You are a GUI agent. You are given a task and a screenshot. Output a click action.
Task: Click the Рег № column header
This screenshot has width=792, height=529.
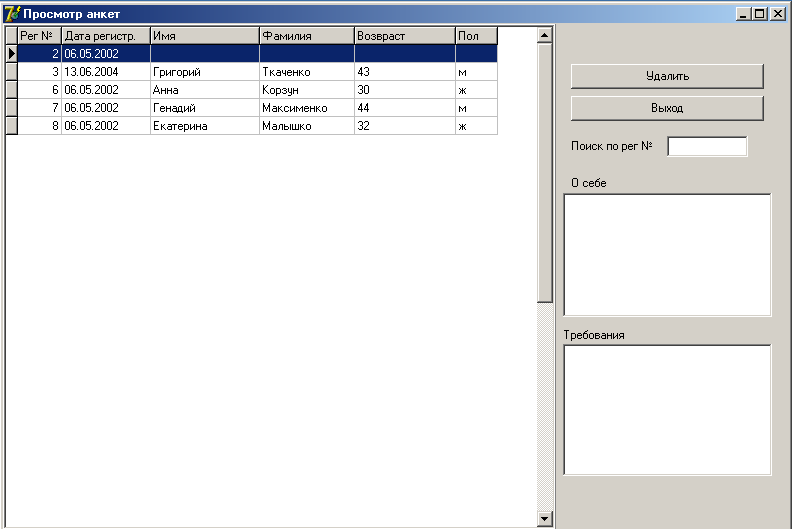pyautogui.click(x=39, y=36)
